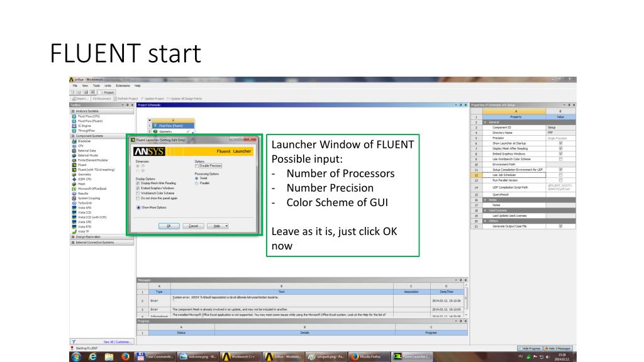Expand External Connection Systems group
The height and width of the screenshot is (362, 644).
(73, 243)
